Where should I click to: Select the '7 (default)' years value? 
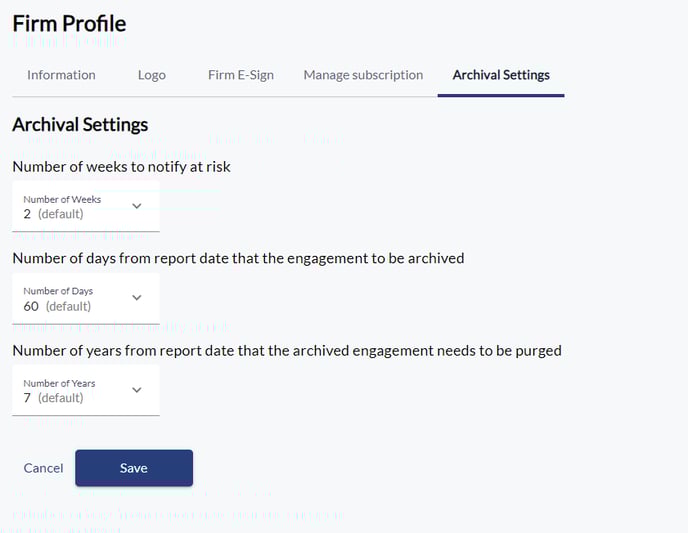pos(53,398)
